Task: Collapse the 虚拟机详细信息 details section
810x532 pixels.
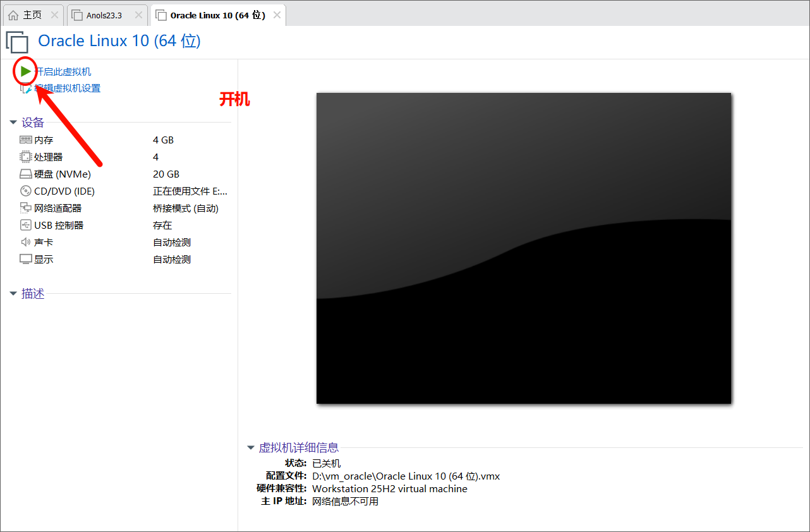Action: (251, 448)
